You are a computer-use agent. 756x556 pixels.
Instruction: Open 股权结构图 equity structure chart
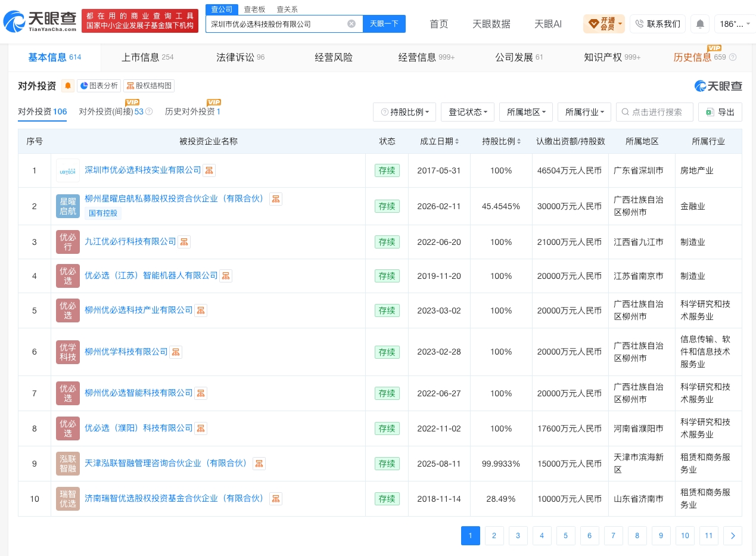(149, 86)
